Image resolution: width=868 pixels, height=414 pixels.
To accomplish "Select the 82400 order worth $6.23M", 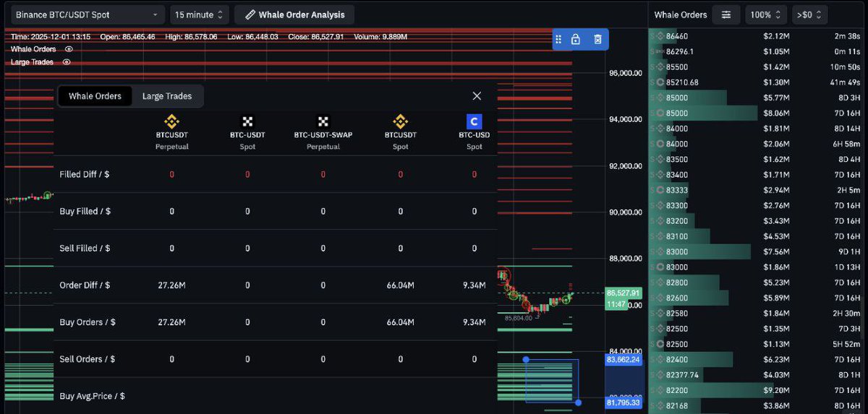I will [757, 360].
